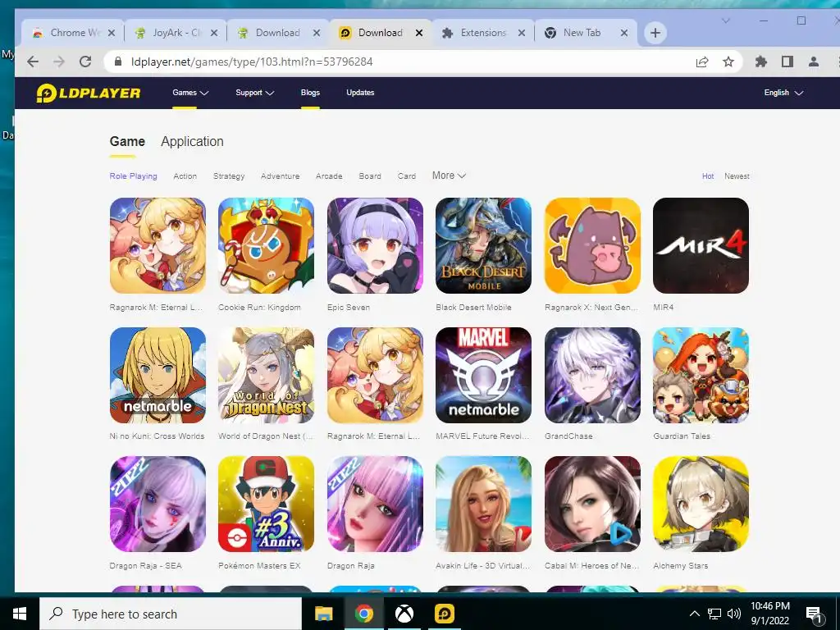
Task: Close the Extensions browser tab
Action: [x=521, y=33]
